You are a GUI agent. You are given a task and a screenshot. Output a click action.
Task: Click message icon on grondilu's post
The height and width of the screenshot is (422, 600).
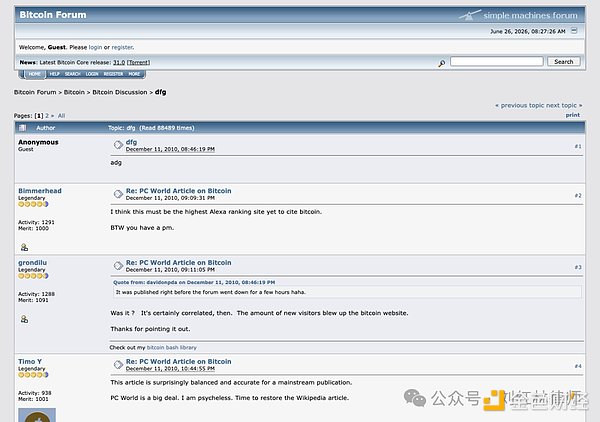pyautogui.click(x=118, y=266)
